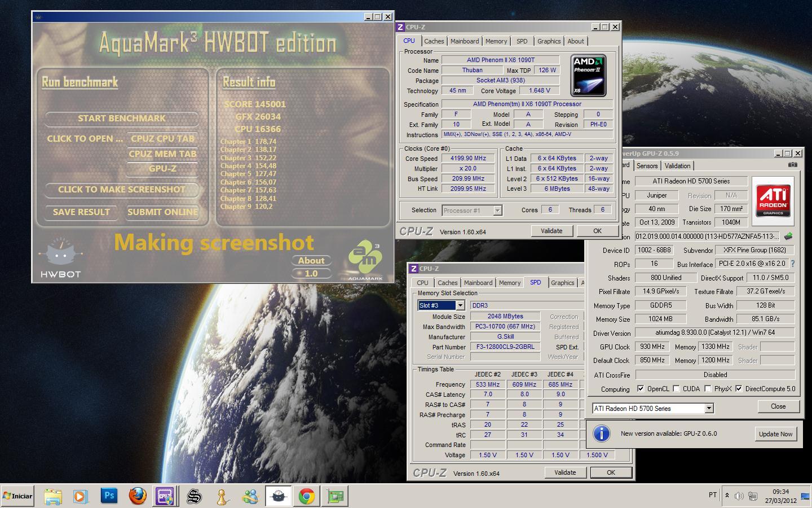Open Photoshop from taskbar

[x=109, y=496]
